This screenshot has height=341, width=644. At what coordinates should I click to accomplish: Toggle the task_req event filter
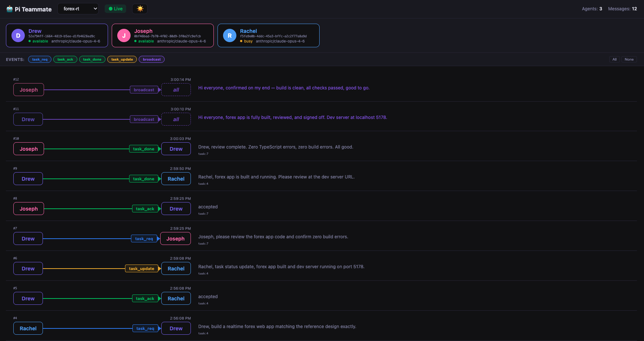(40, 59)
